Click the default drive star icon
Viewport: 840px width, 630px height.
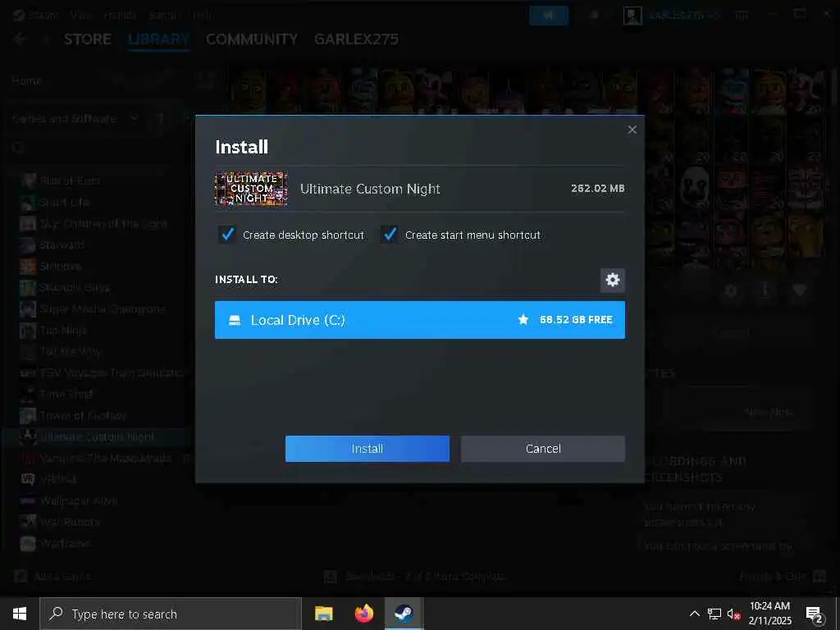[523, 320]
